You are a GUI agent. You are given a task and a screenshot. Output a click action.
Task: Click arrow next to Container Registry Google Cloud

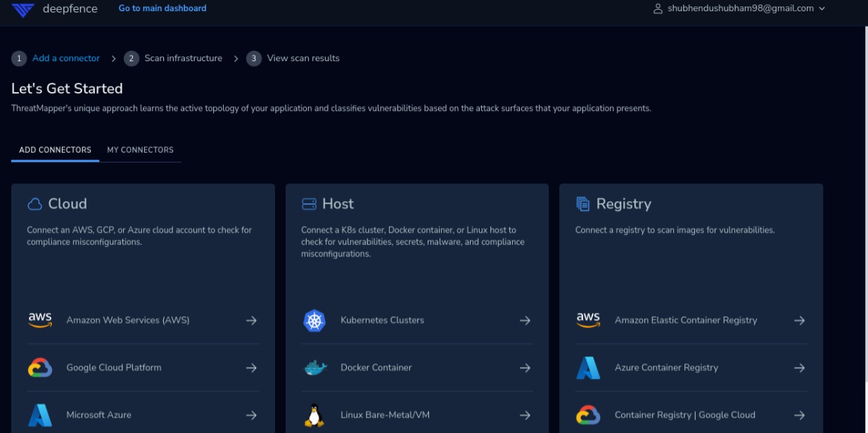coord(799,415)
